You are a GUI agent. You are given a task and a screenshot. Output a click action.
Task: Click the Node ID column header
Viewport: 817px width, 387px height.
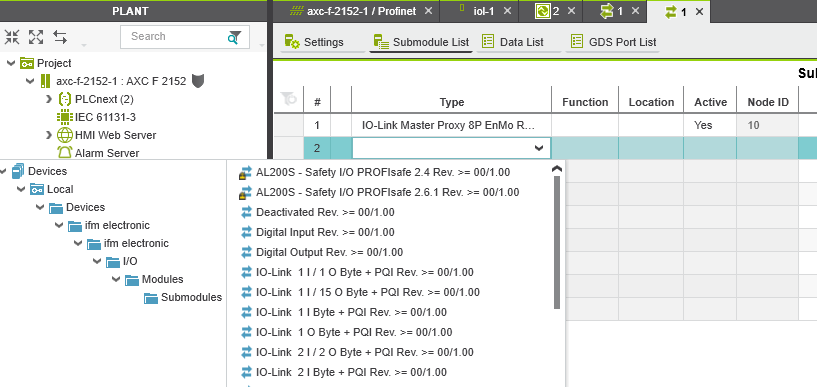pyautogui.click(x=768, y=102)
